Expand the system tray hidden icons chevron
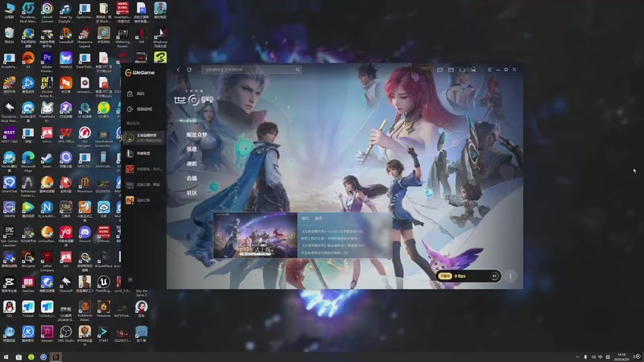Image resolution: width=644 pixels, height=362 pixels. click(577, 357)
